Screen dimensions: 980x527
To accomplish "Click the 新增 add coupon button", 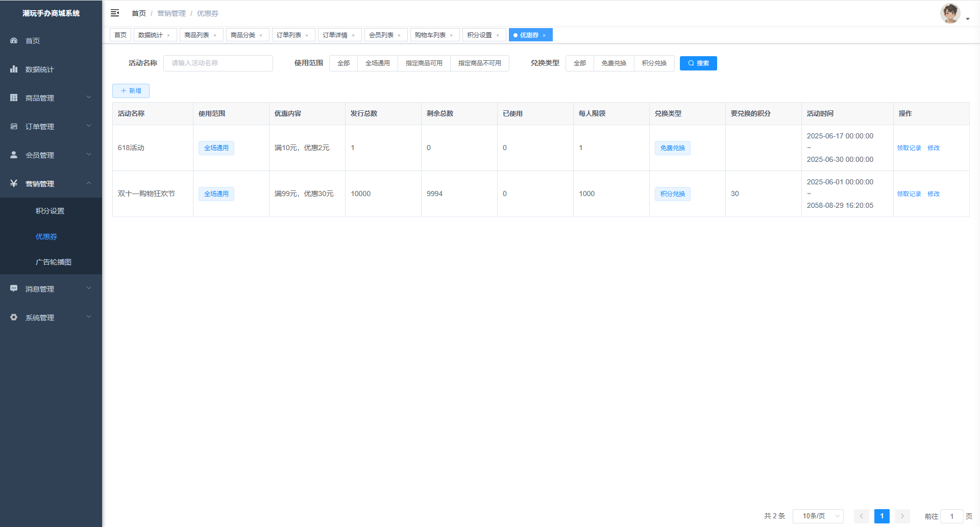I will pyautogui.click(x=131, y=91).
